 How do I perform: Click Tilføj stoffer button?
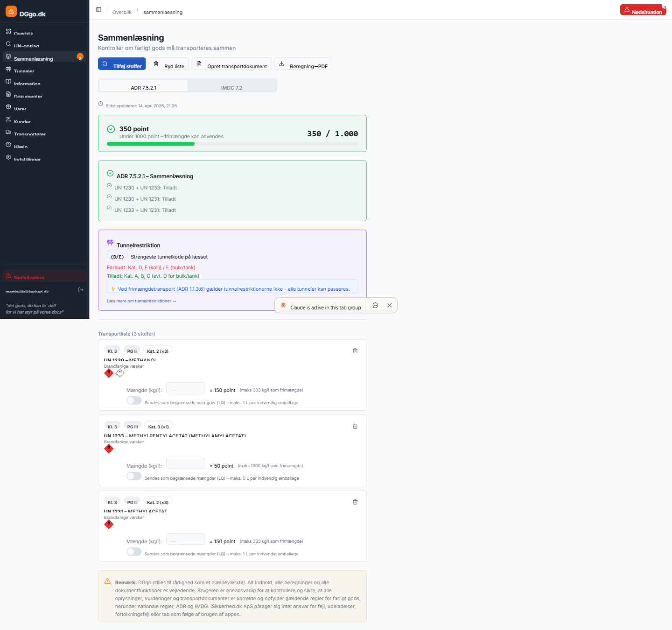coord(122,64)
